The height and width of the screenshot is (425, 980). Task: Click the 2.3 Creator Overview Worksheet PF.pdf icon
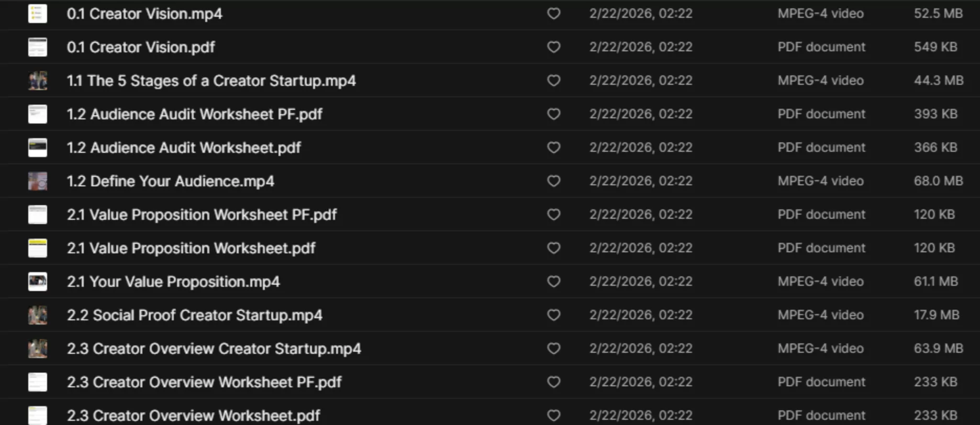pos(37,382)
